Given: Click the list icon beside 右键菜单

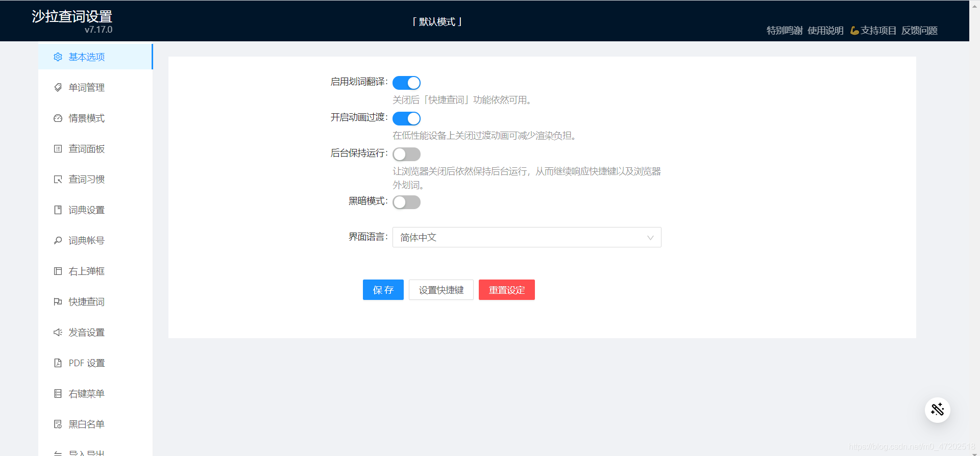Looking at the screenshot, I should 58,393.
